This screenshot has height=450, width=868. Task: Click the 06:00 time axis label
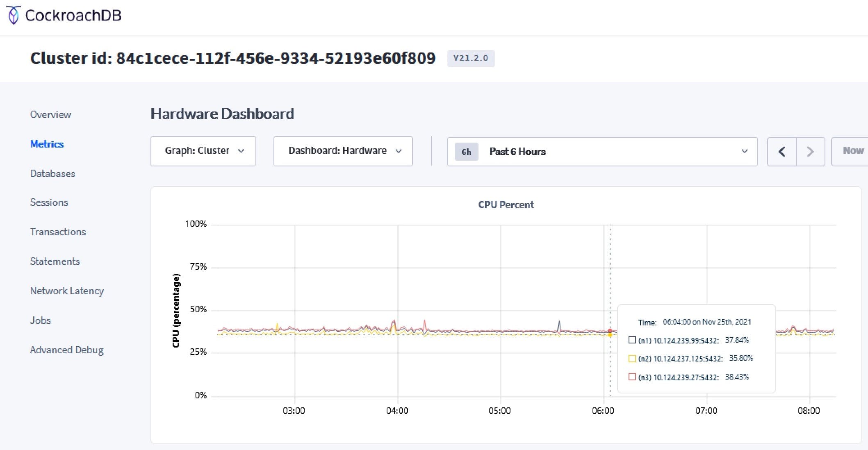pos(603,411)
